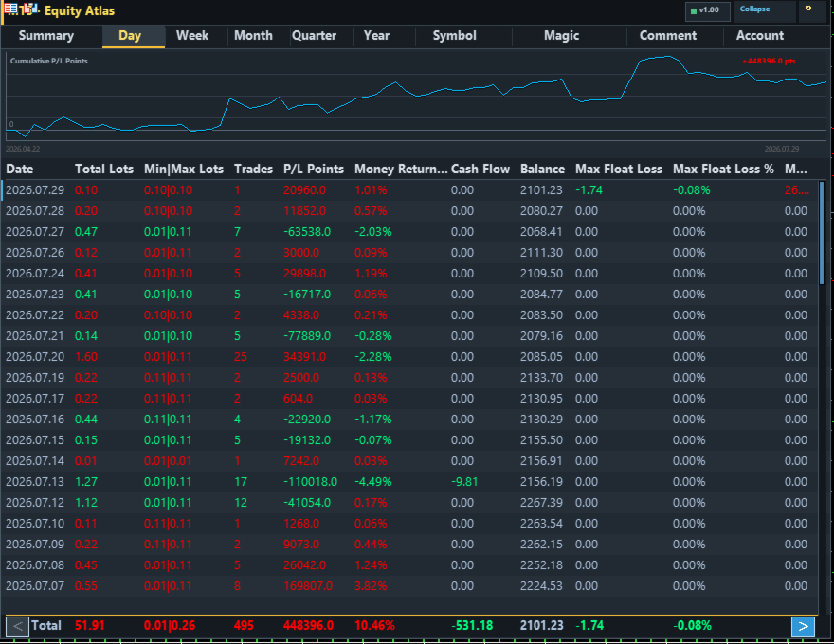Select the 2026.07.15 date row
Screen dimensions: 834x644
[409, 440]
